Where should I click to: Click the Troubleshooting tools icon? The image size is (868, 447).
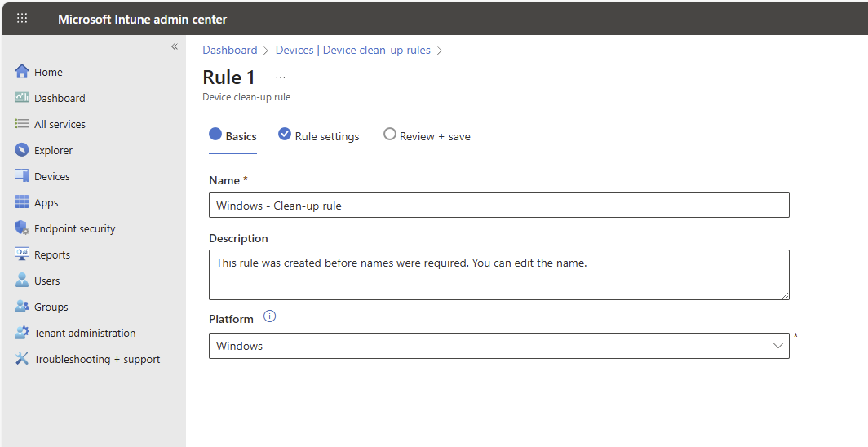coord(21,358)
